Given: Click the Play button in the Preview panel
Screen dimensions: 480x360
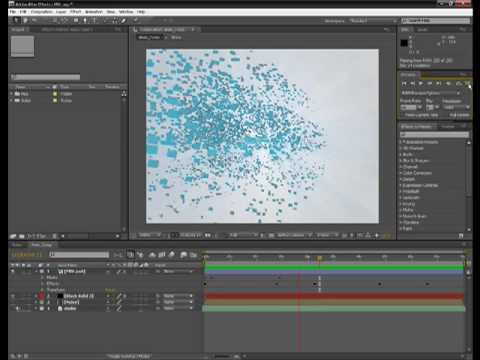Looking at the screenshot, I should coord(421,83).
